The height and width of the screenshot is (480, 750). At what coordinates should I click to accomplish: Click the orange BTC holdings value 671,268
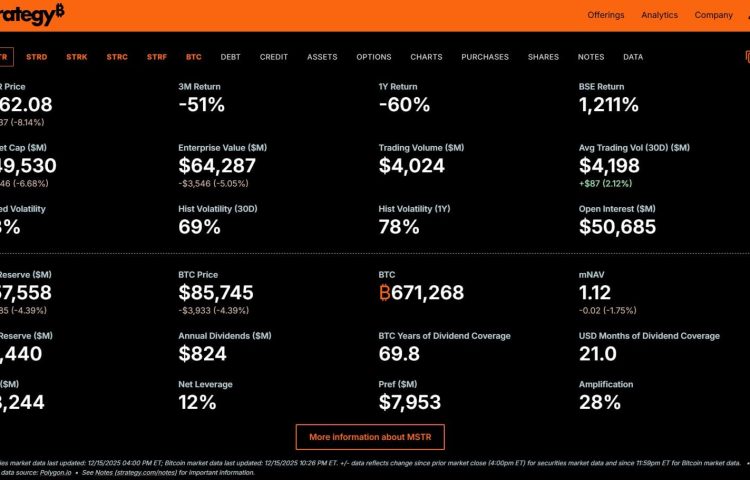425,293
